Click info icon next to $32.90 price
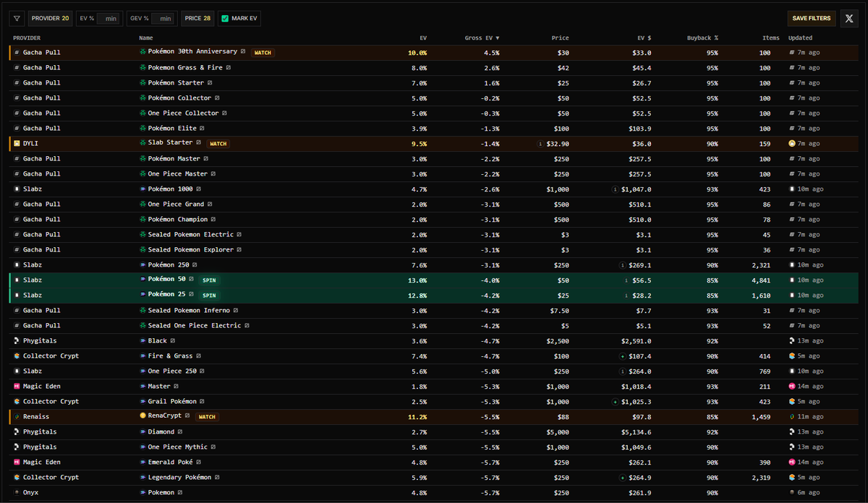The width and height of the screenshot is (868, 503). click(540, 143)
